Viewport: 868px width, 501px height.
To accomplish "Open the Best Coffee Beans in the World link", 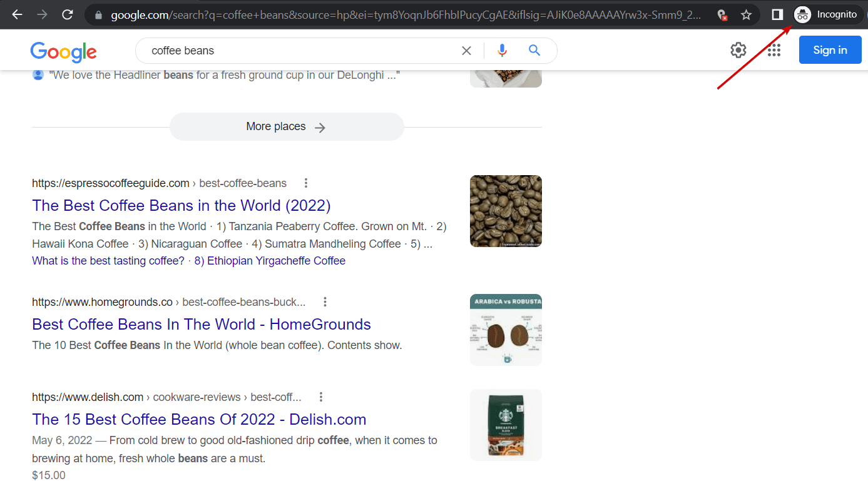I will coord(181,205).
